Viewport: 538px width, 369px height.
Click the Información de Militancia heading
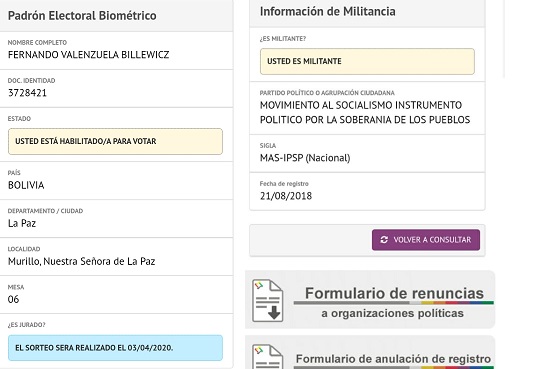tap(328, 11)
